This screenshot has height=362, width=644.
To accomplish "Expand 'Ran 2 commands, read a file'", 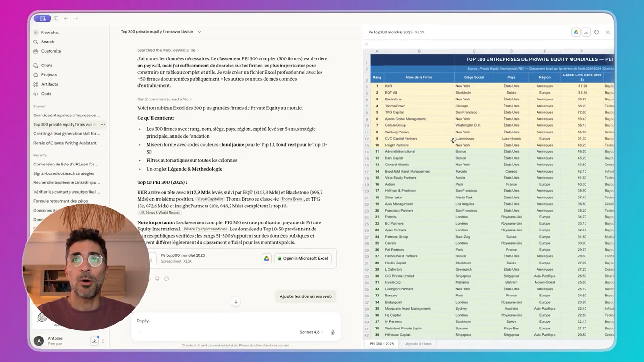I will 165,99.
